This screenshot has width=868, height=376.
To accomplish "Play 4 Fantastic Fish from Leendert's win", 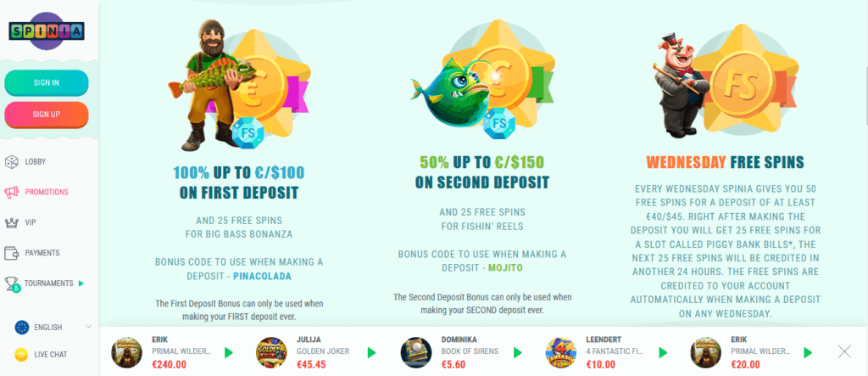I will point(663,352).
